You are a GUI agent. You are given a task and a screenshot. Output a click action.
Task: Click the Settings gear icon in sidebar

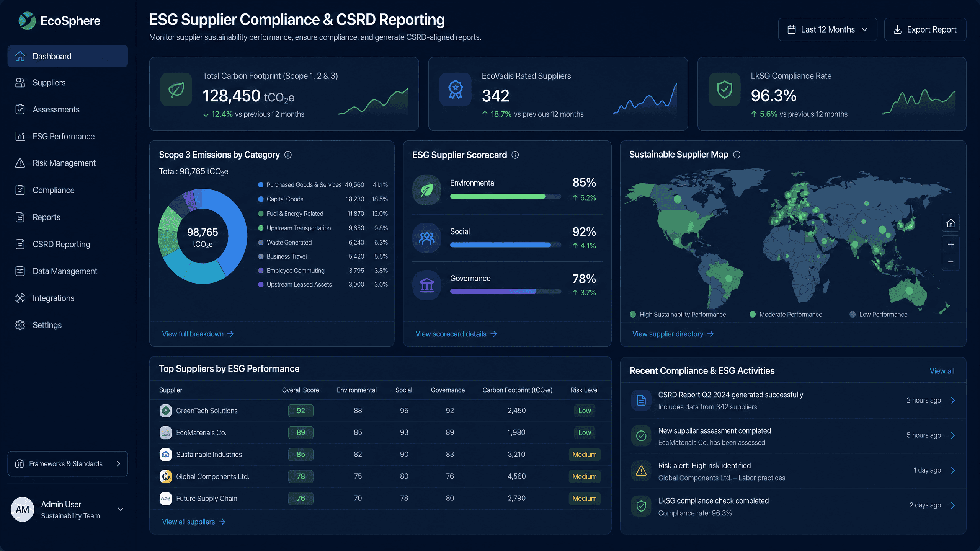click(x=20, y=325)
